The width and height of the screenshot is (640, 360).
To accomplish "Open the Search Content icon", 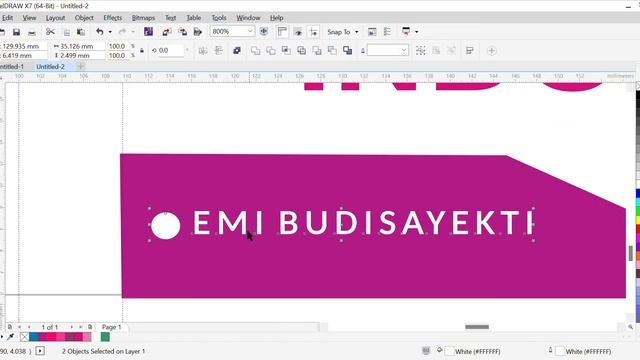I will (x=148, y=32).
